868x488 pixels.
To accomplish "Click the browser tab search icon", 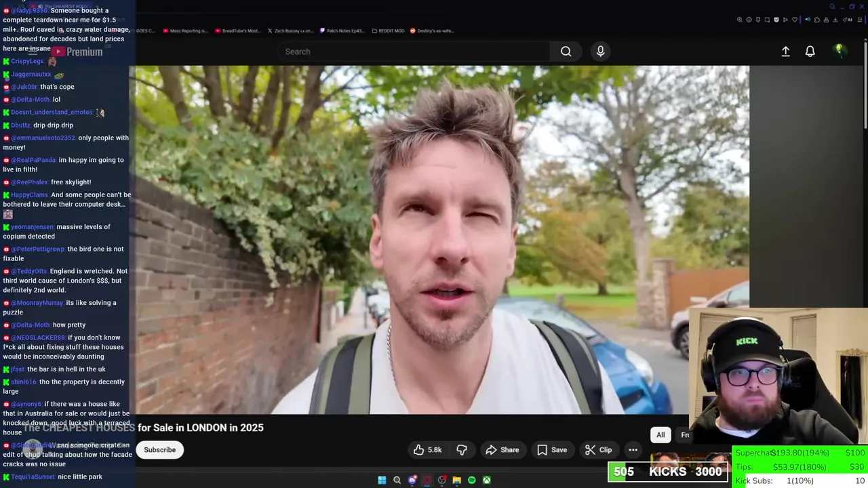I will point(832,7).
